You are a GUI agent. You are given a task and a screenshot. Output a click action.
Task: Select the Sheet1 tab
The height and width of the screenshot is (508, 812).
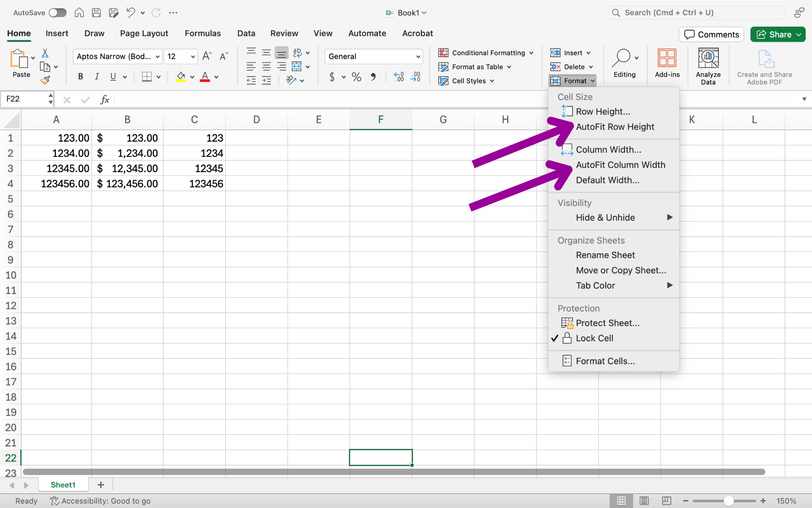point(63,485)
